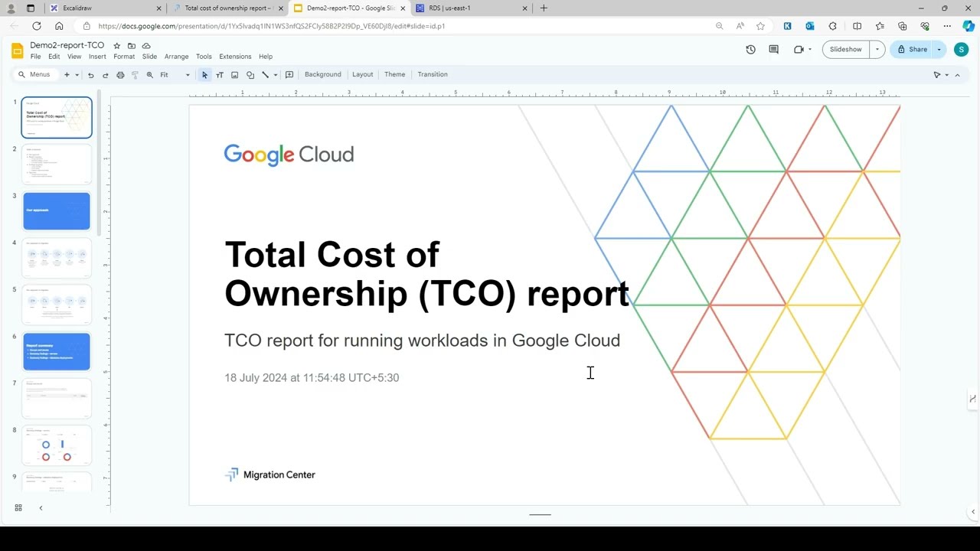Activate the Select arrow cursor tool
This screenshot has width=980, height=551.
pyautogui.click(x=204, y=75)
